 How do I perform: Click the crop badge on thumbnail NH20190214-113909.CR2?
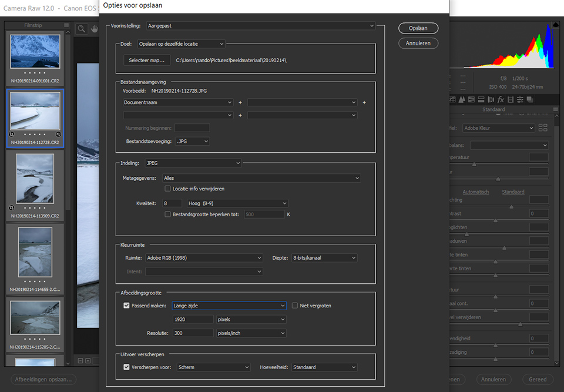point(12,207)
